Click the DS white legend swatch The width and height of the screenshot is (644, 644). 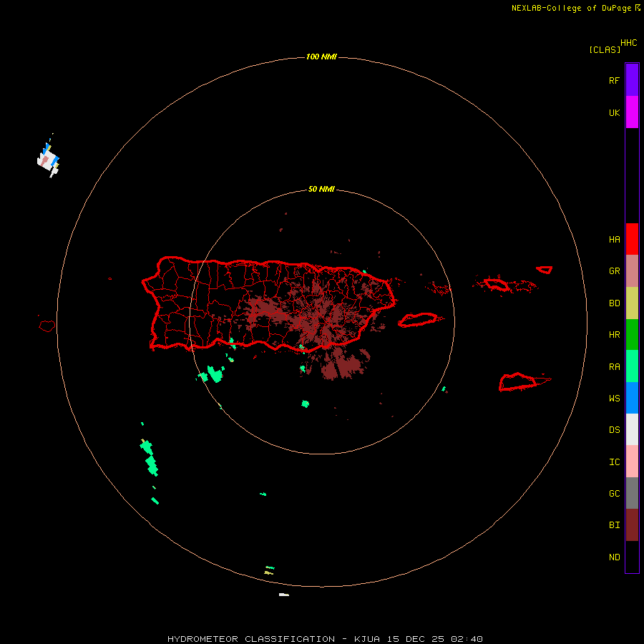tap(632, 429)
